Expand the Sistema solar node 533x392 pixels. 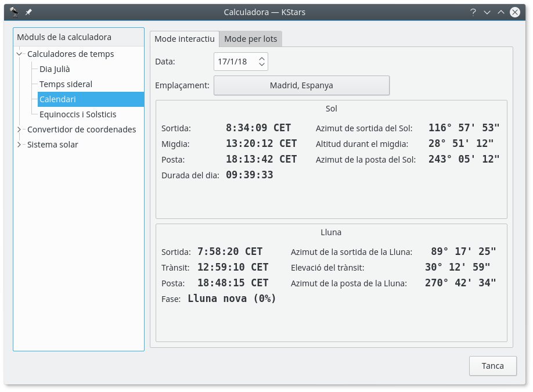click(19, 145)
